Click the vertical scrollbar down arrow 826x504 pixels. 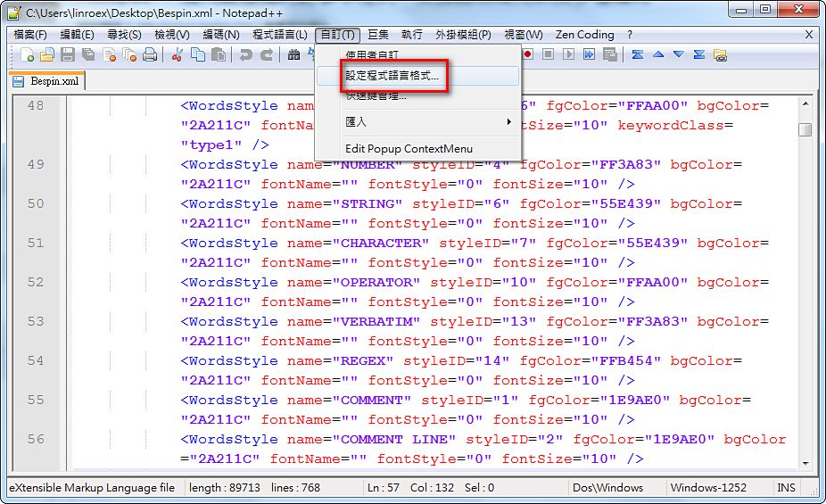click(x=805, y=464)
